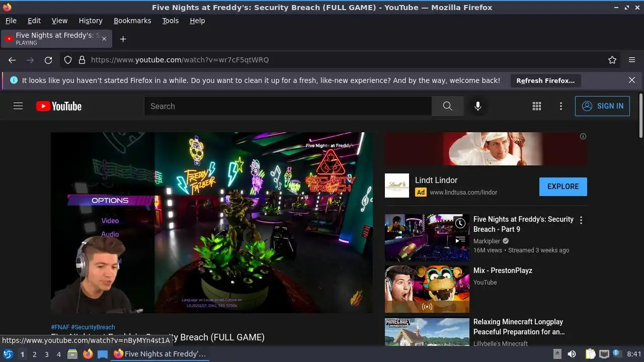Open Mix - PrestonPlayz thumbnail

point(427,289)
